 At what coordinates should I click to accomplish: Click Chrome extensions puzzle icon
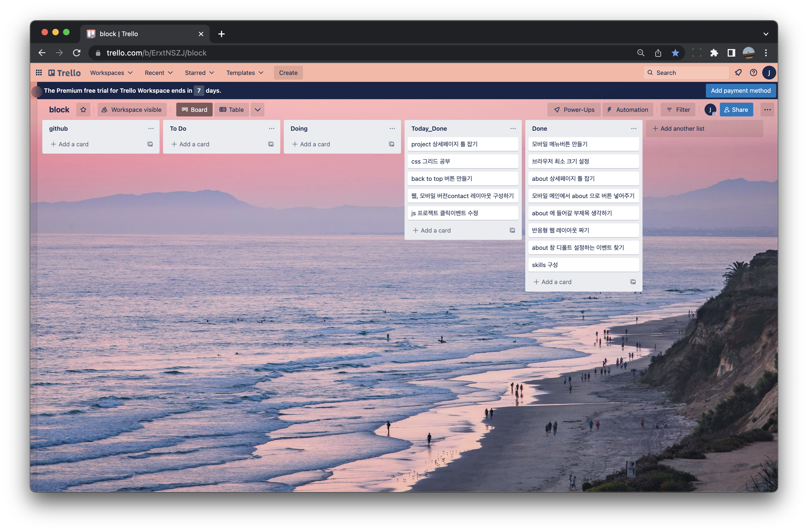(x=714, y=53)
